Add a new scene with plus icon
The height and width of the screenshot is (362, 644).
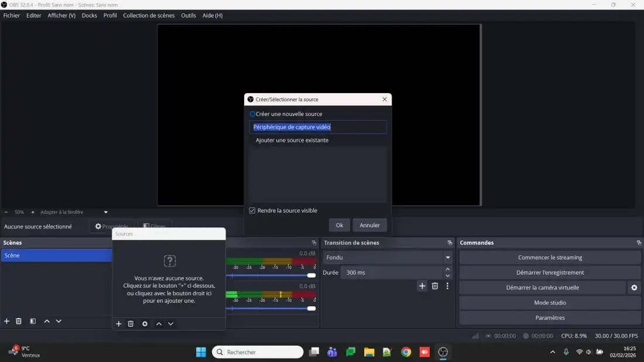coord(7,321)
